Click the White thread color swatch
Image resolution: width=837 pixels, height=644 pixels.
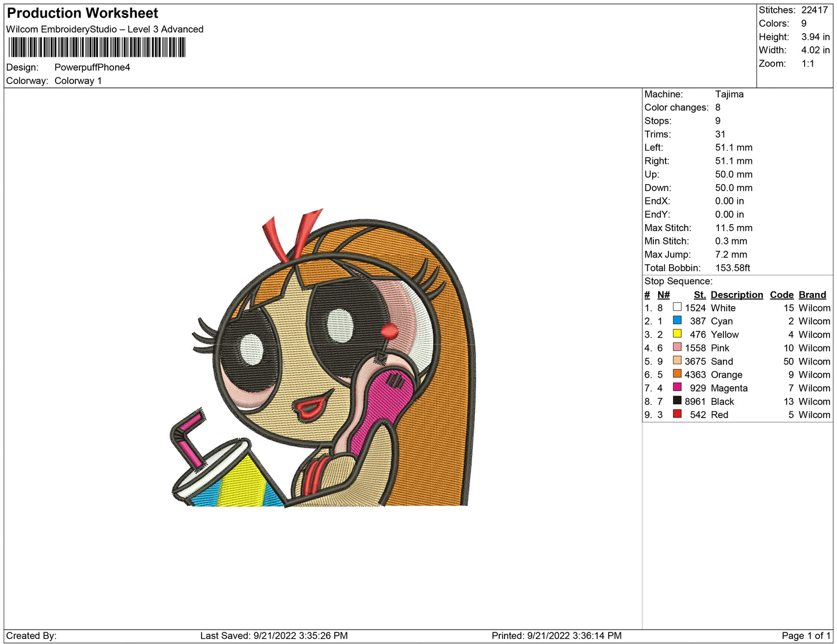click(677, 307)
